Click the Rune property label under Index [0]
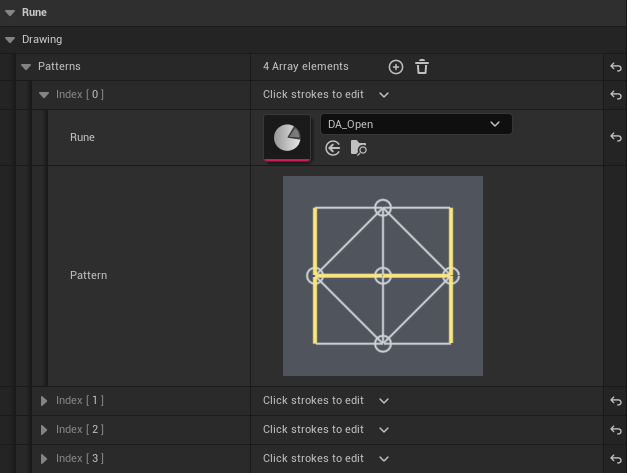This screenshot has height=473, width=627. click(82, 137)
